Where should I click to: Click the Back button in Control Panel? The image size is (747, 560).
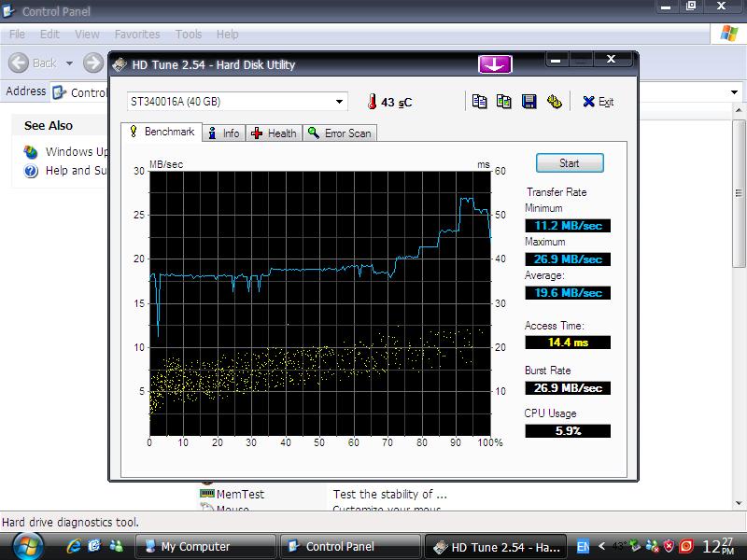click(x=34, y=63)
